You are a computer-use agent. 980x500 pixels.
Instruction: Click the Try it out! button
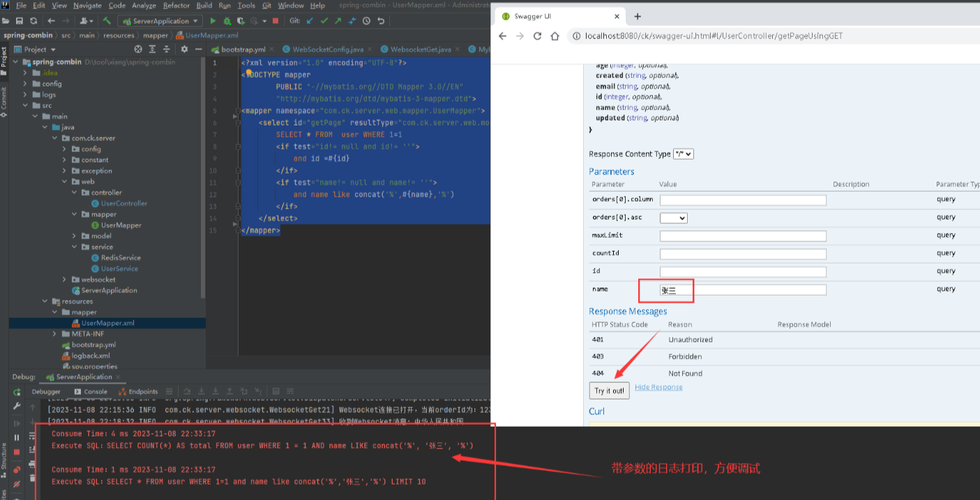coord(610,391)
